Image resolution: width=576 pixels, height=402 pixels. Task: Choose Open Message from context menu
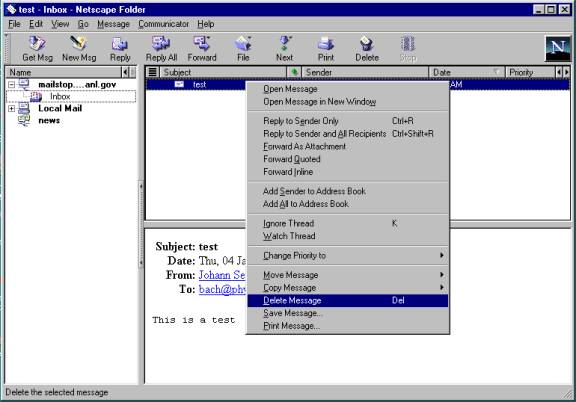[348, 89]
